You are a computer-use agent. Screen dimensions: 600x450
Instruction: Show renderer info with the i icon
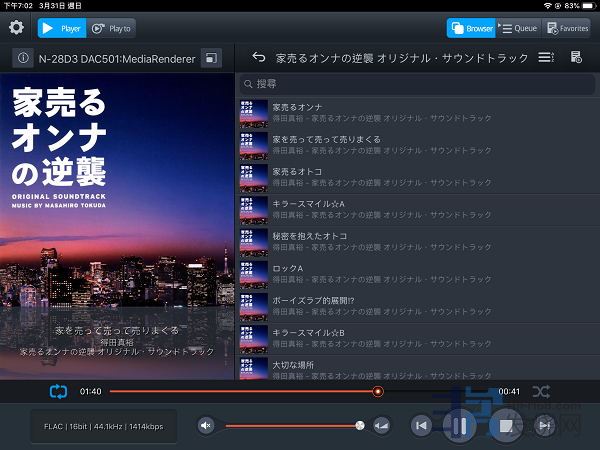(x=23, y=59)
